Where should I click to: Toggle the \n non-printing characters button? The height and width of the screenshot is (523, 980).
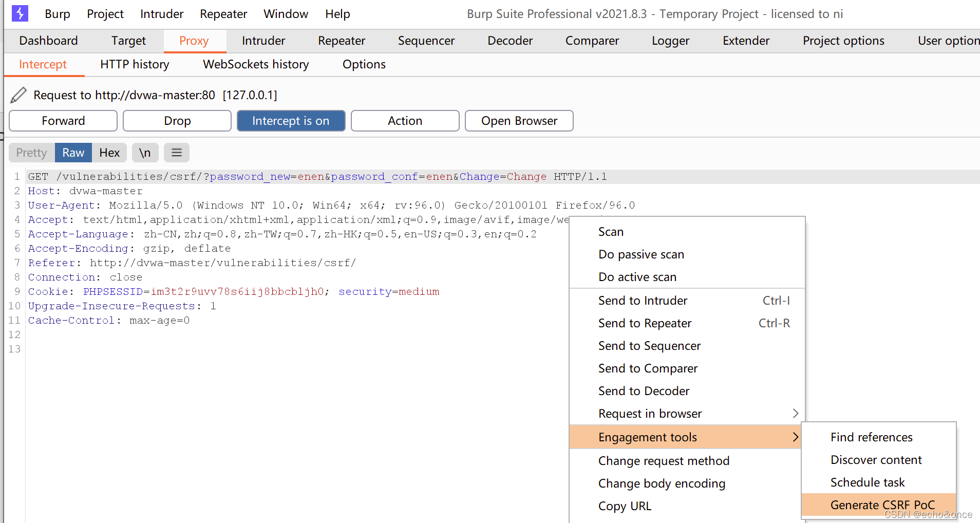[145, 153]
